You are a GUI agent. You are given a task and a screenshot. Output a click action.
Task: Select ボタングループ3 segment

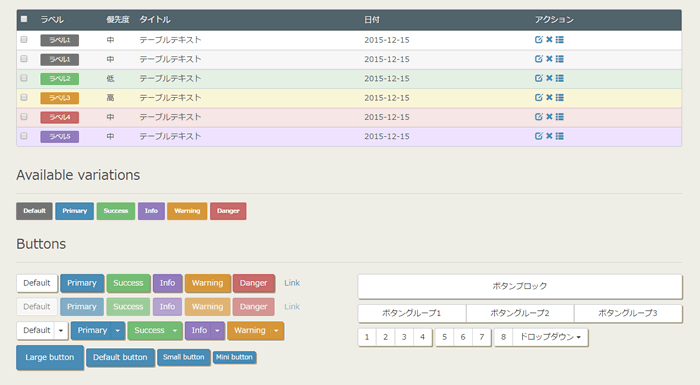(628, 313)
